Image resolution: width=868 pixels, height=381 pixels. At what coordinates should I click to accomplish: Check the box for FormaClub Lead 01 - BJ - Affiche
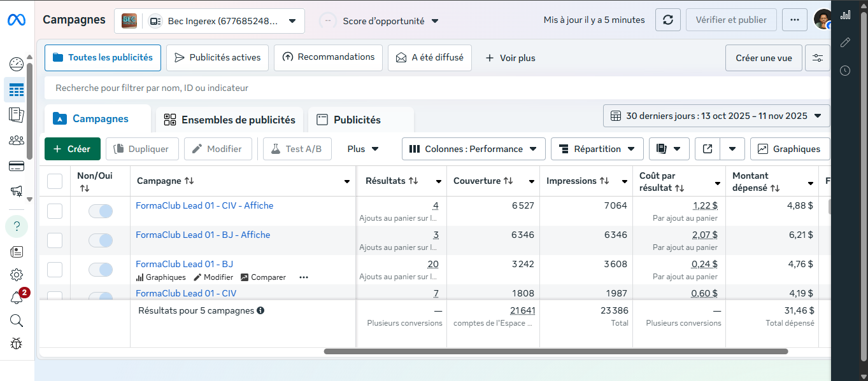coord(55,240)
